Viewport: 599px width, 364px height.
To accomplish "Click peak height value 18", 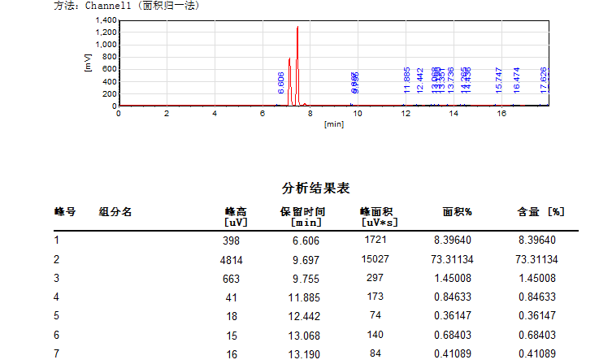I will pos(232,316).
